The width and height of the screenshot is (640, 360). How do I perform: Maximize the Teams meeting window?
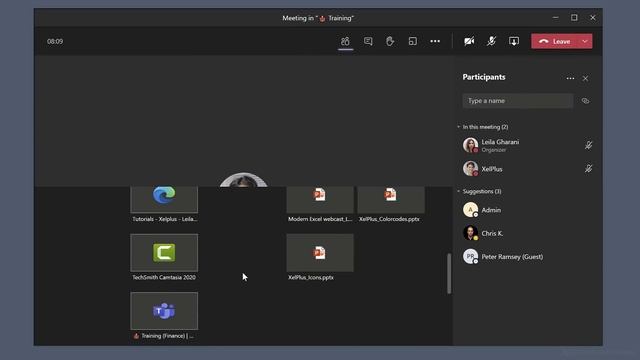(574, 18)
